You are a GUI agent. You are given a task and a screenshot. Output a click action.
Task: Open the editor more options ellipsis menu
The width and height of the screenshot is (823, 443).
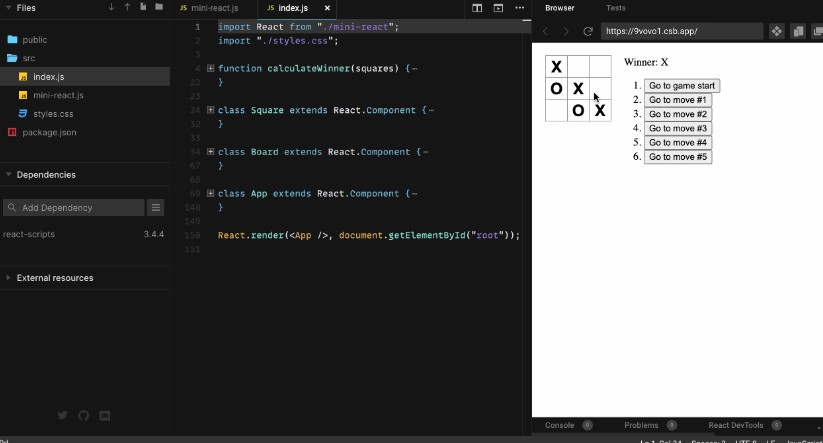coord(519,8)
